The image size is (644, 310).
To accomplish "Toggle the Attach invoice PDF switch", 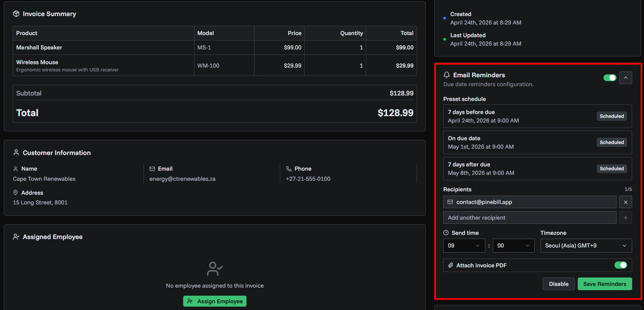I will click(620, 265).
